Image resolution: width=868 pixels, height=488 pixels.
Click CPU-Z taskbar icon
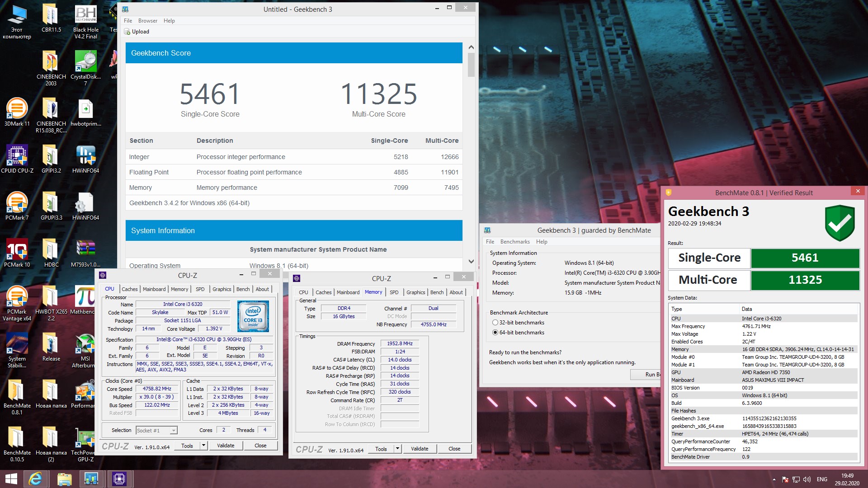pos(119,479)
